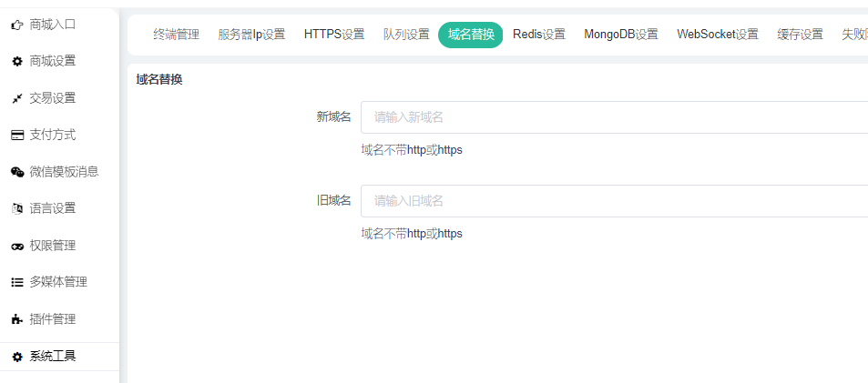Click the hint text under 新域名 field
Viewport: 868px width, 383px height.
pyautogui.click(x=412, y=150)
